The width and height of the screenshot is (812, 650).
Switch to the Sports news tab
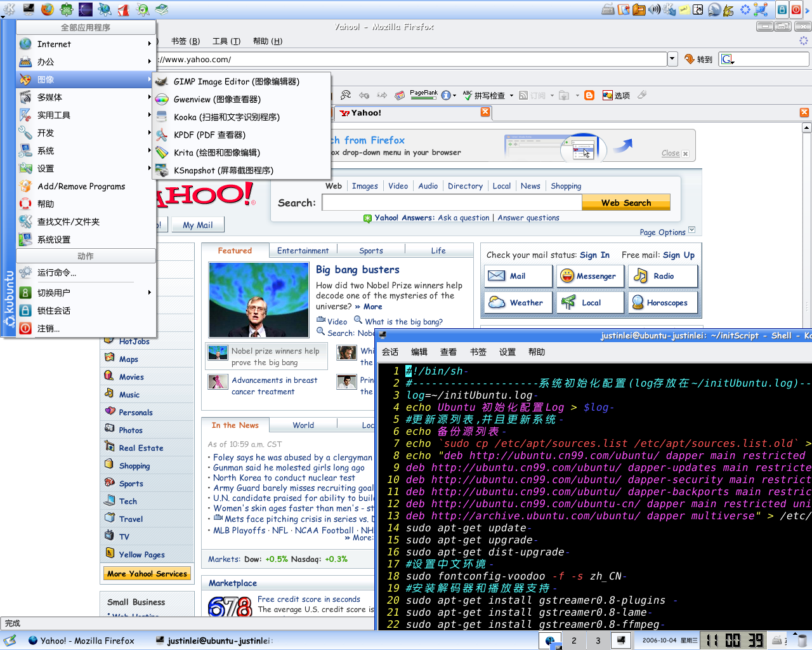click(370, 251)
